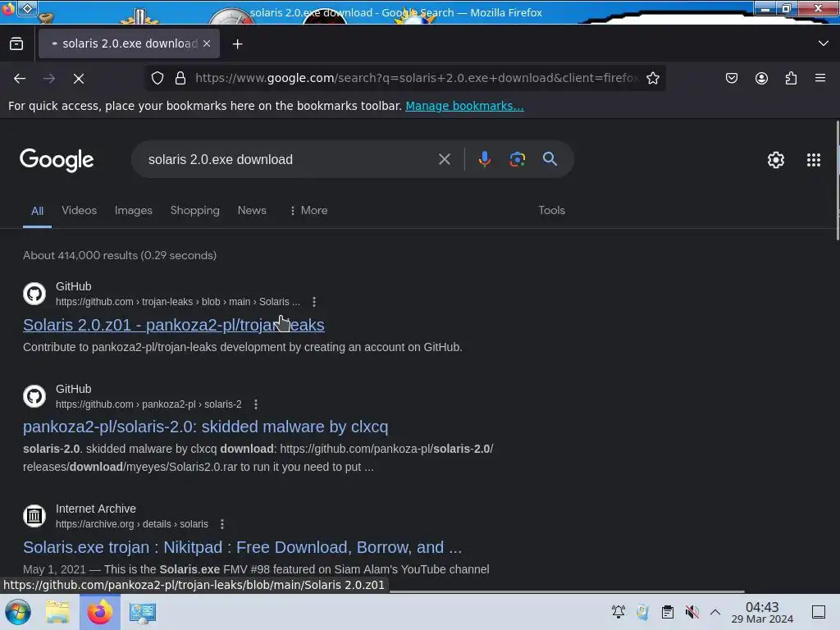Open pankoza2-pl/solaris-2.0 skidded malware result
Viewport: 840px width, 630px height.
click(x=205, y=427)
